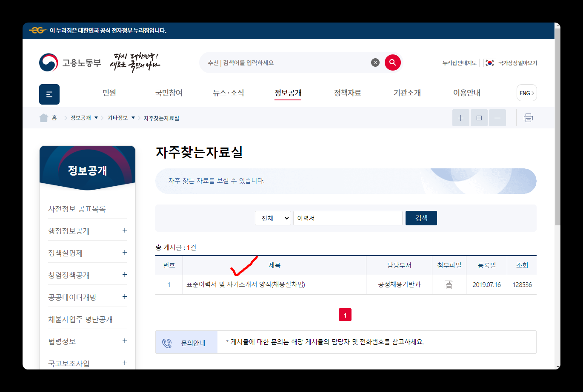Click the 공정채용기반과 department cell

[x=399, y=284]
